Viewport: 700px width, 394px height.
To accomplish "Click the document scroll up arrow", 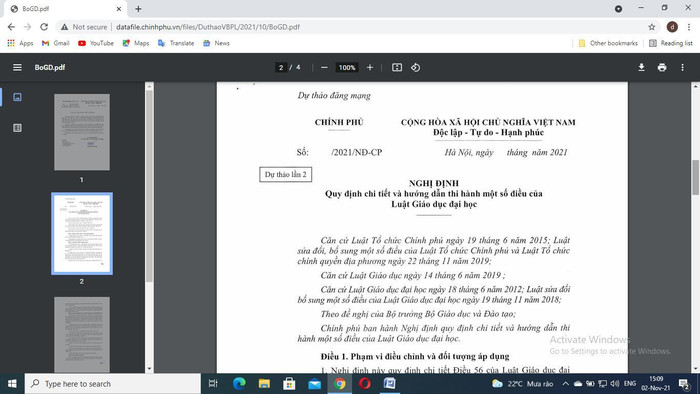I will (x=696, y=86).
